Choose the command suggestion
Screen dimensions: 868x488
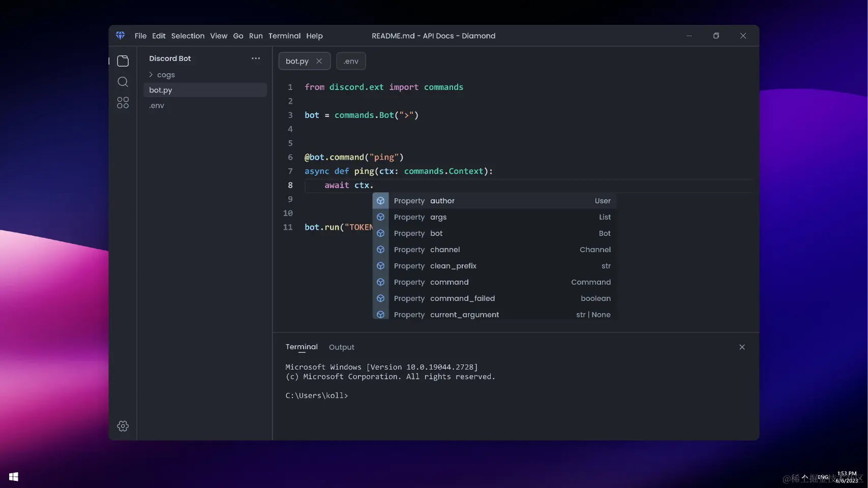click(494, 282)
